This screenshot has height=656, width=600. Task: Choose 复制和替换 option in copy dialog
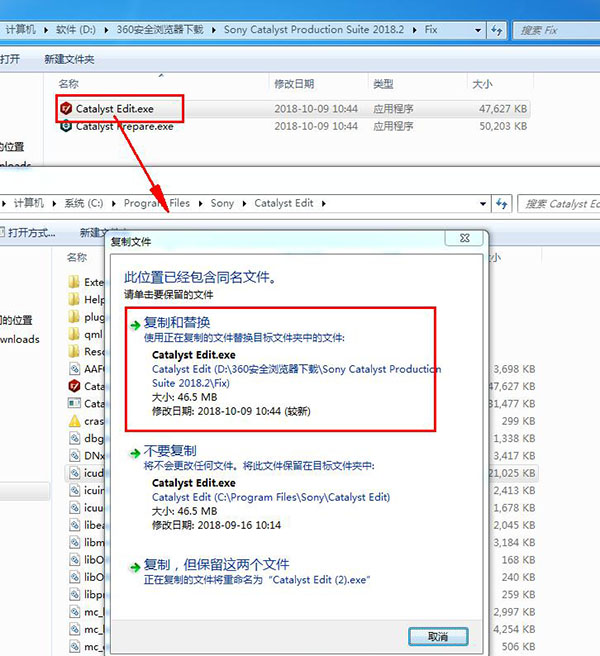pyautogui.click(x=280, y=369)
